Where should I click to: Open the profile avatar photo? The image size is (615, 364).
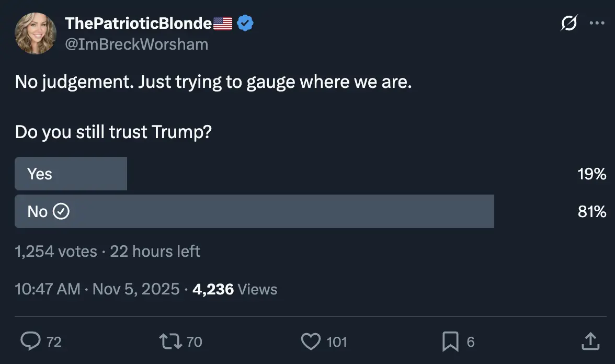pos(36,33)
